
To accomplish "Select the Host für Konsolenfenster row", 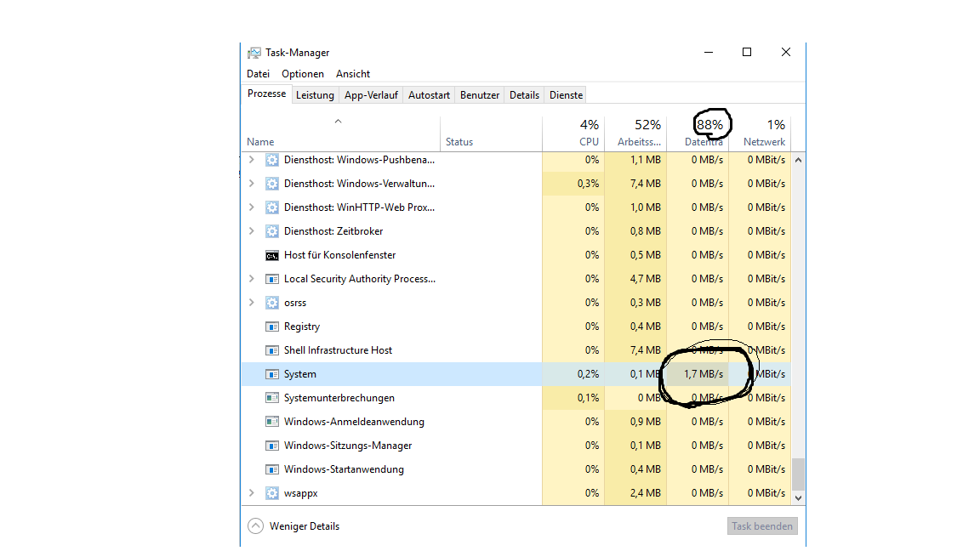I will (x=516, y=255).
